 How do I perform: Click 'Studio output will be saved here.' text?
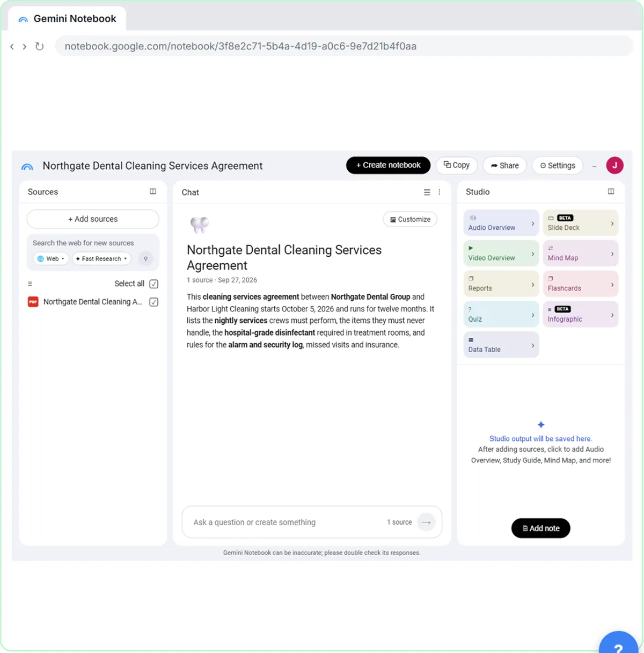[541, 439]
